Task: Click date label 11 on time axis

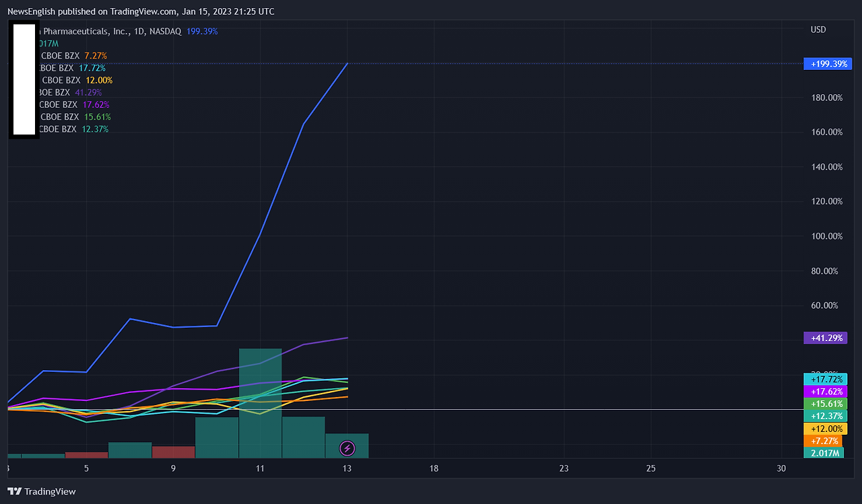Action: pos(260,468)
